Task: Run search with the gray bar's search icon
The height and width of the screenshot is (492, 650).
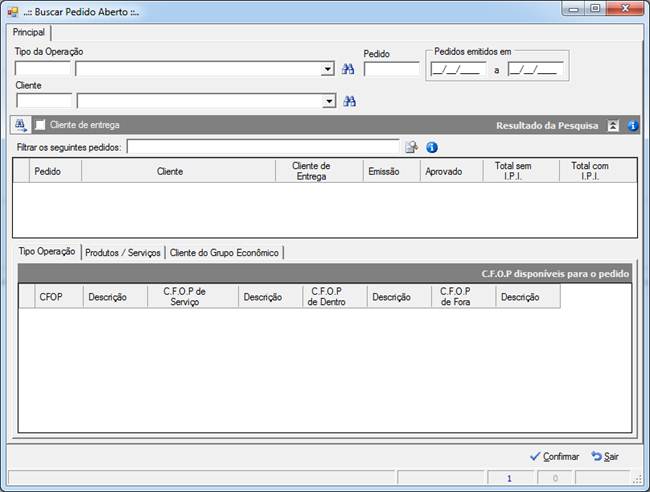Action: point(21,125)
